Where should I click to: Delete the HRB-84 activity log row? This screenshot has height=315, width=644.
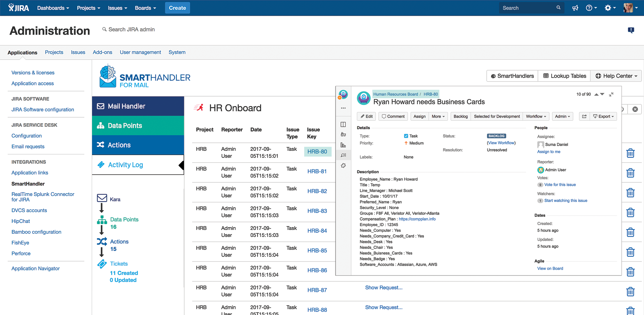coord(630,232)
